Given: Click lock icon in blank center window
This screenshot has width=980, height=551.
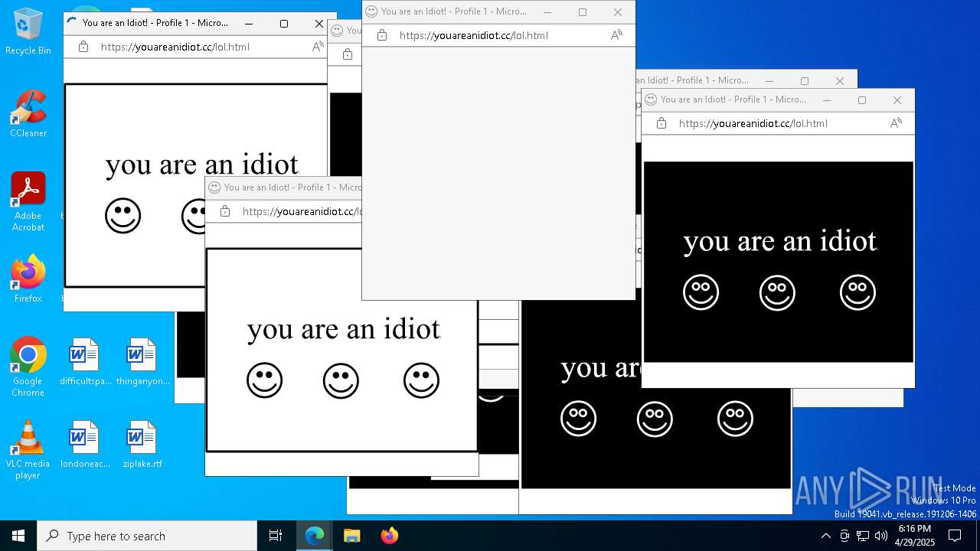Looking at the screenshot, I should pos(382,35).
